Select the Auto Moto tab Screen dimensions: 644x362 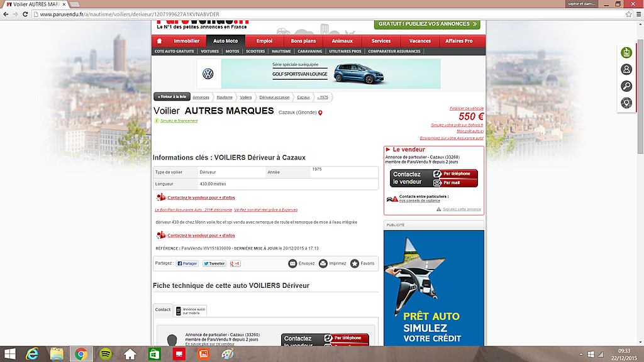click(x=226, y=41)
